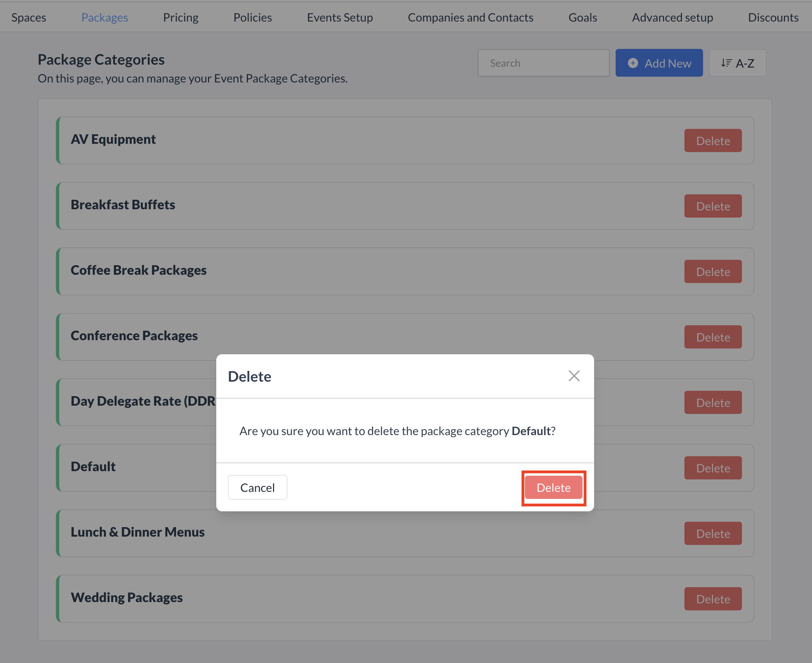Open Companies and Contacts

[x=471, y=17]
